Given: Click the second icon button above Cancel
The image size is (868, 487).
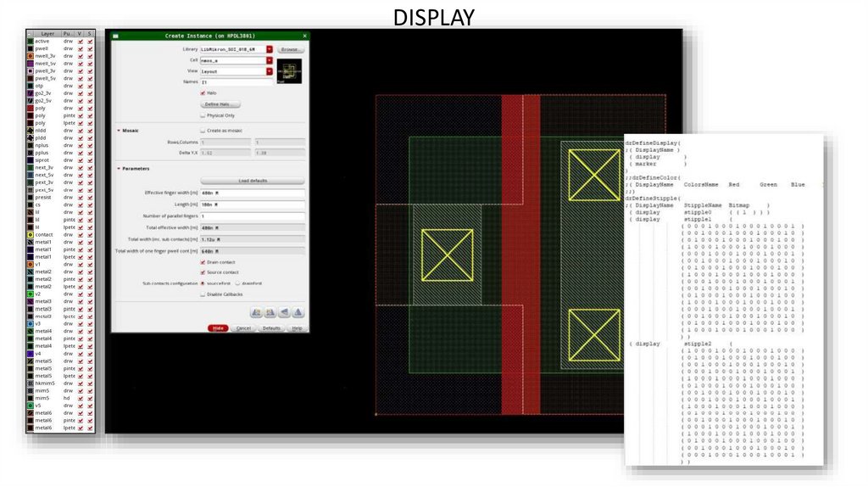Looking at the screenshot, I should click(270, 312).
